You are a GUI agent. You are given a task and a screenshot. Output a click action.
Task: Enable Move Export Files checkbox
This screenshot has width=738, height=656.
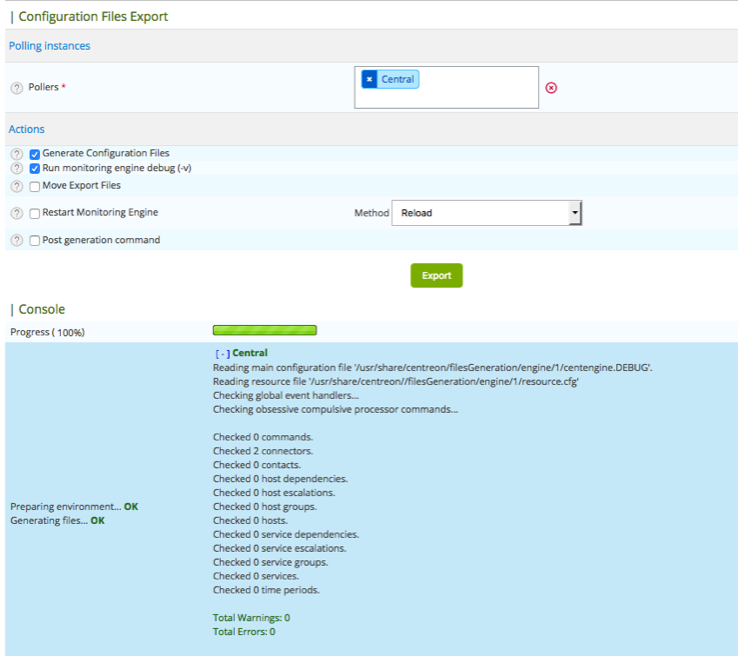35,186
